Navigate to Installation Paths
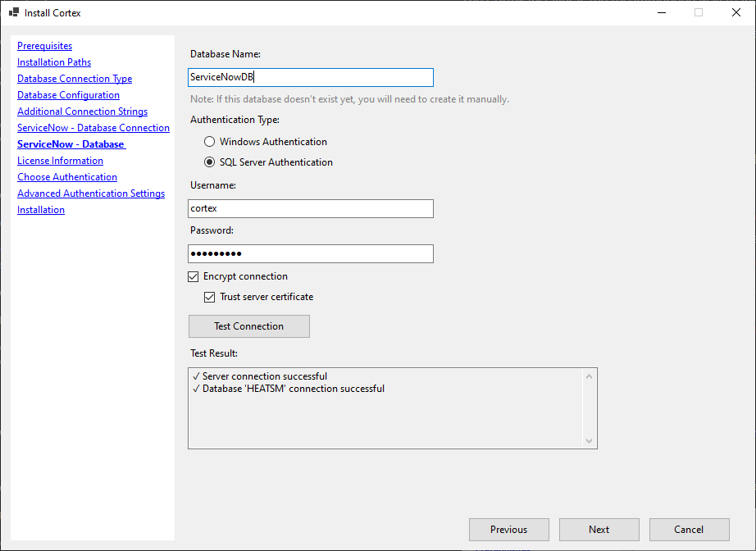This screenshot has width=756, height=551. pos(53,61)
